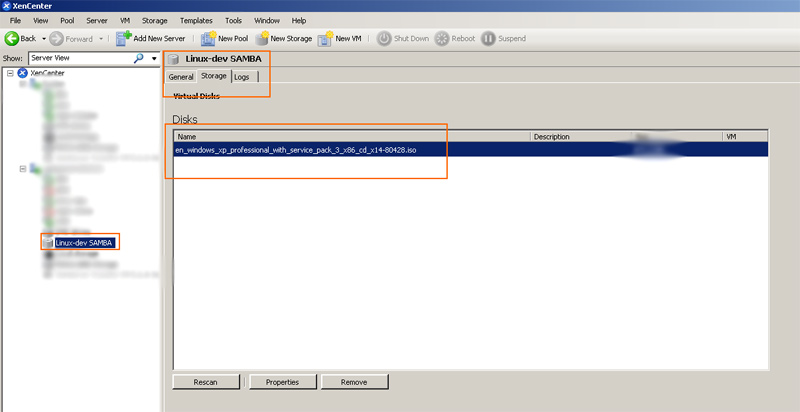
Task: Open the Back history dropdown arrow
Action: coord(44,39)
